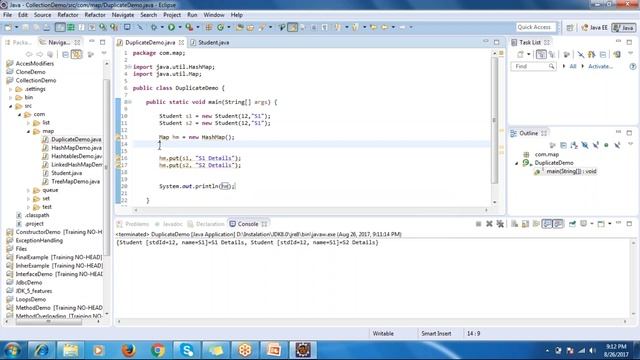The image size is (640, 360).
Task: Open Firefox from the taskbar
Action: point(129,350)
